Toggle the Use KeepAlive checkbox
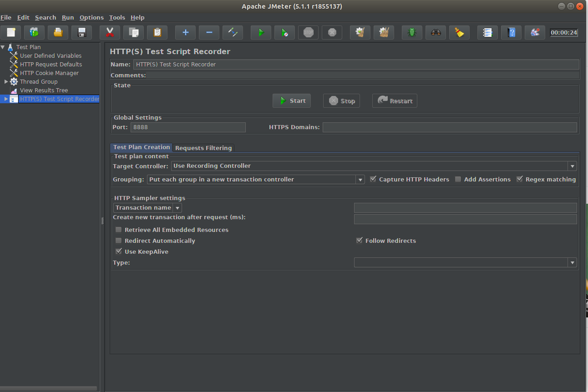The image size is (588, 392). [119, 251]
